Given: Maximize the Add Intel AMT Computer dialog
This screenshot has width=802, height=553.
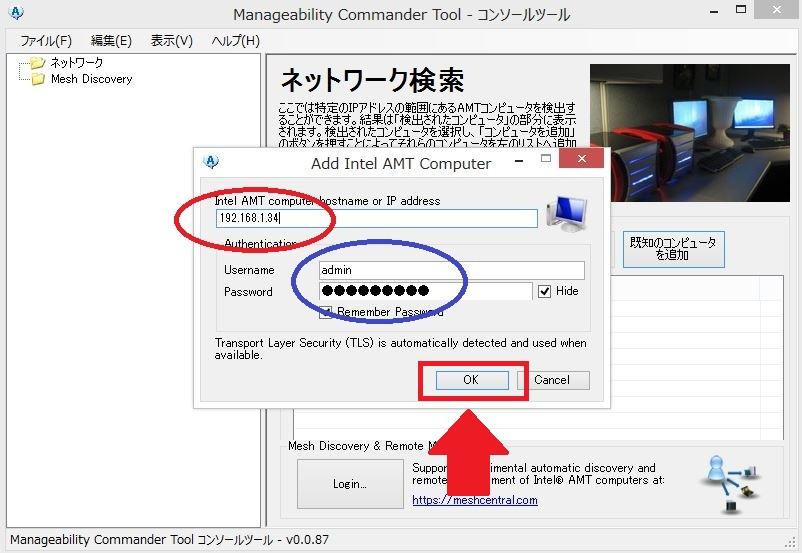Looking at the screenshot, I should click(546, 159).
